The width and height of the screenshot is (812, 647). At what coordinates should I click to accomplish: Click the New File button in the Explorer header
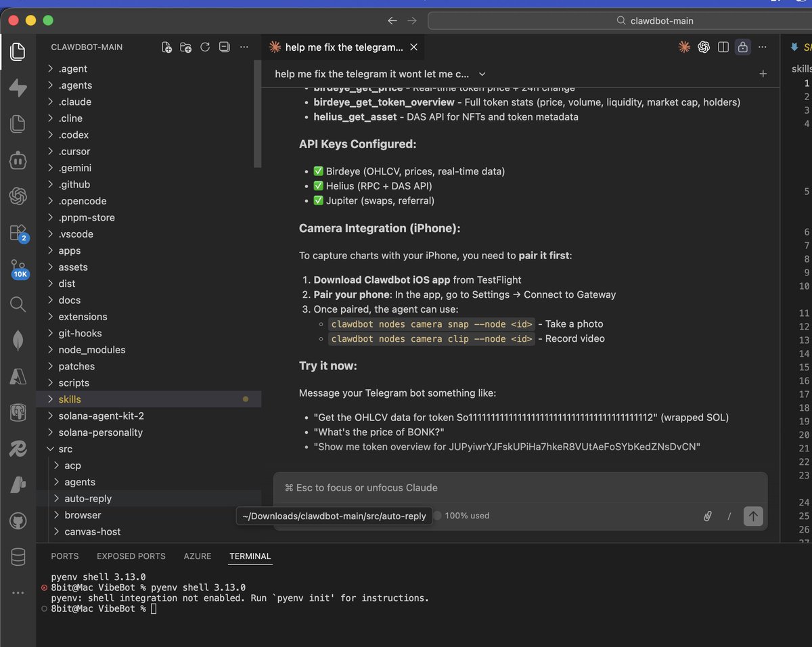167,47
